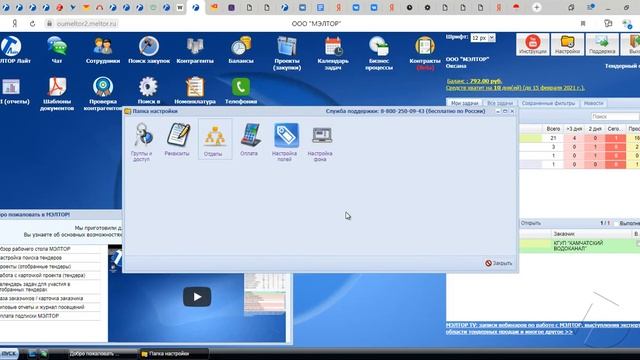This screenshot has height=360, width=640.
Task: Select Типовые отчеты и журнал посещений item
Action: pyautogui.click(x=50, y=307)
